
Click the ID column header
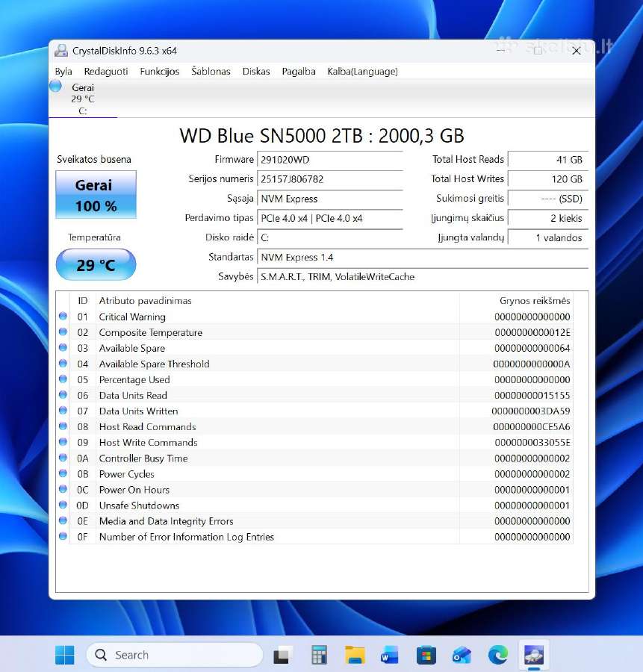pos(83,301)
